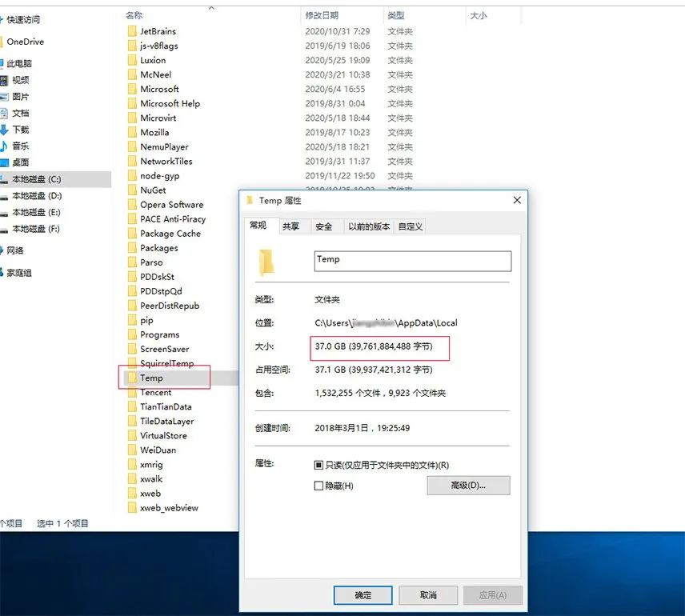The width and height of the screenshot is (685, 616).
Task: Select 本地磁盘 (C:) in the sidebar
Action: (55, 179)
